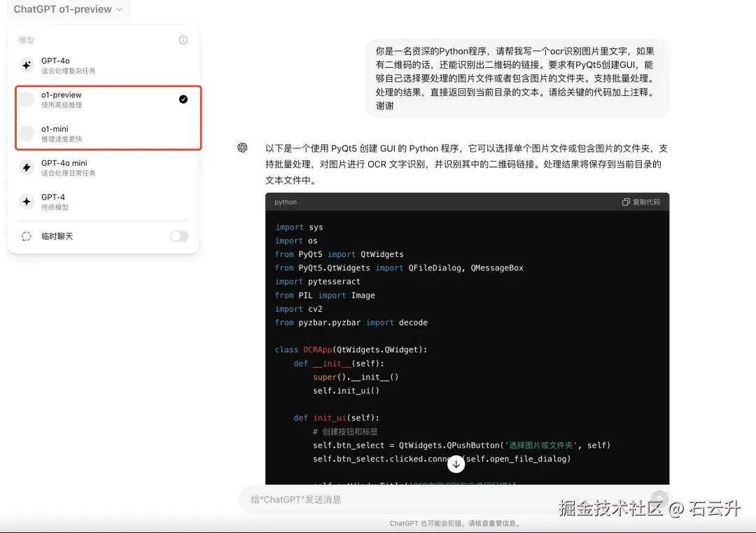Click the 'import cv2' code line
756x533 pixels.
(298, 309)
